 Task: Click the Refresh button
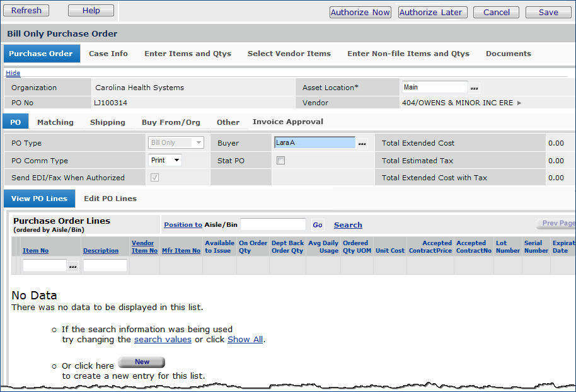click(x=26, y=11)
